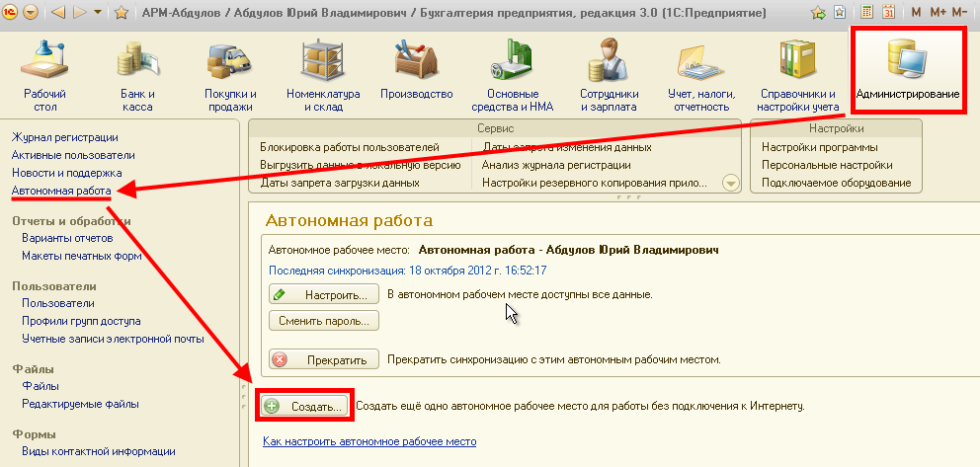Open Макеты печатных форм

click(82, 256)
